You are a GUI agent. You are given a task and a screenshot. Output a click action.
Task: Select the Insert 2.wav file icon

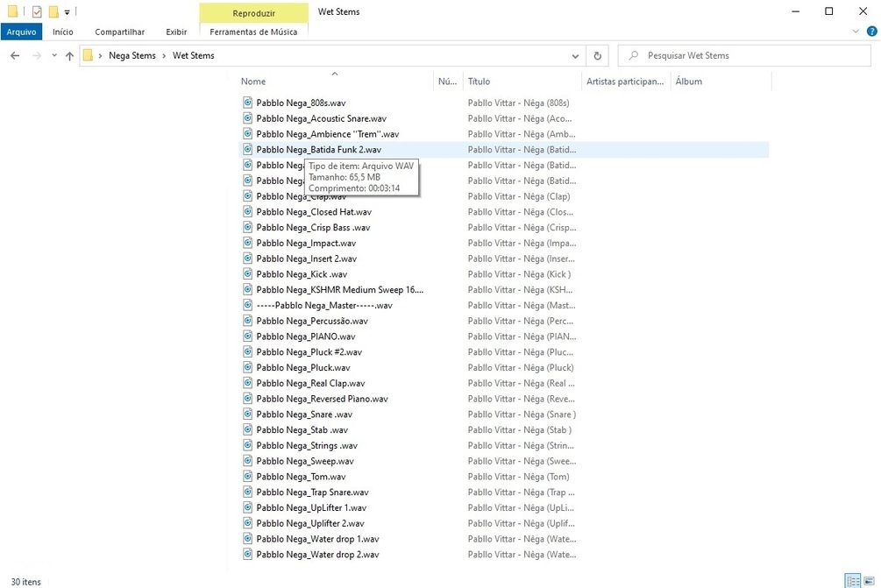[x=248, y=259]
